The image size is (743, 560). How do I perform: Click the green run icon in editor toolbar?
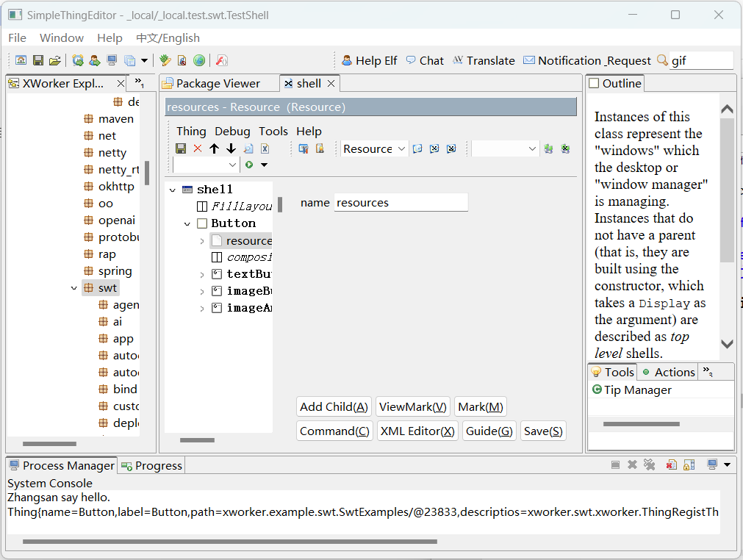pos(249,165)
